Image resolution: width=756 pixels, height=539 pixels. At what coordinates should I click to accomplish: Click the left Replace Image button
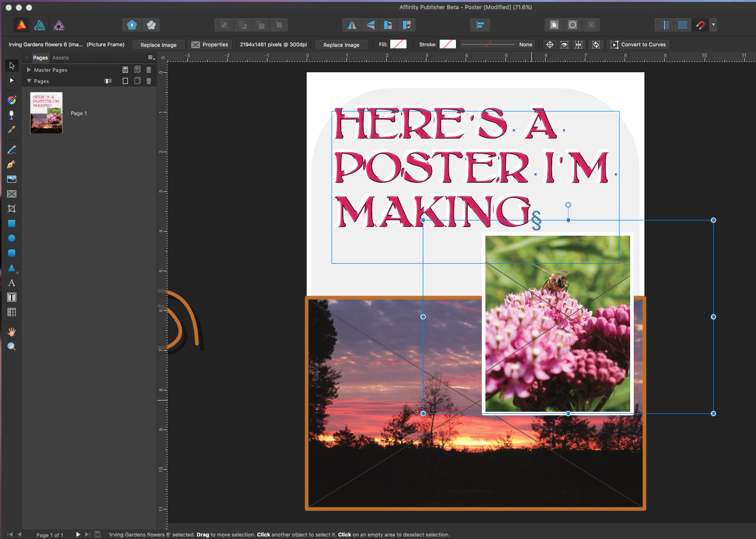coord(158,45)
